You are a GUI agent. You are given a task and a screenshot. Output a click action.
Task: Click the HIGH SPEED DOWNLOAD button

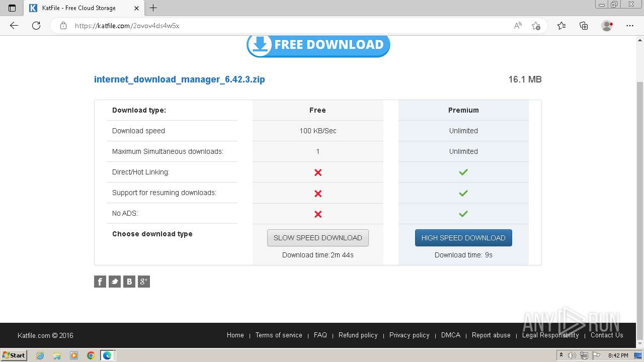[463, 238]
